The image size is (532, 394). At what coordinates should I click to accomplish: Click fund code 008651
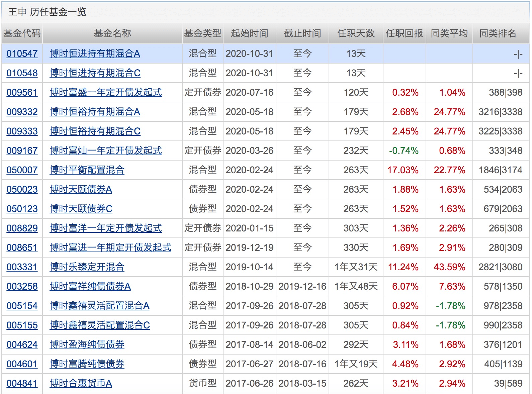22,248
